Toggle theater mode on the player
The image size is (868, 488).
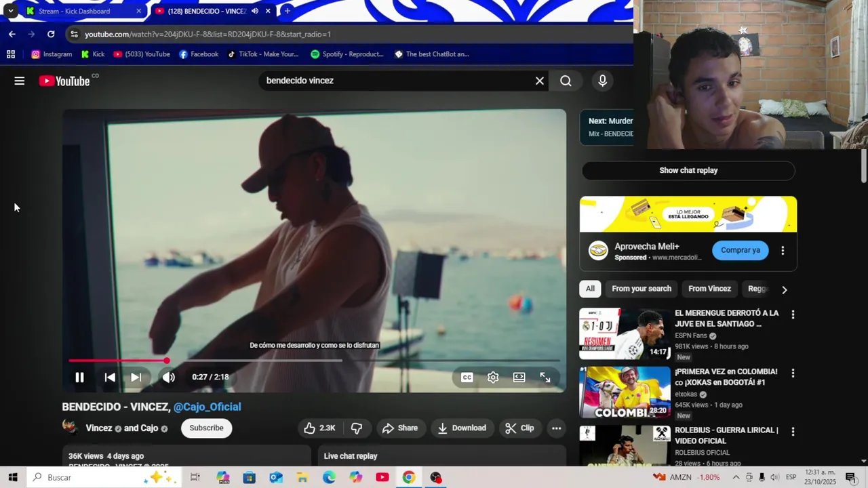(x=519, y=378)
